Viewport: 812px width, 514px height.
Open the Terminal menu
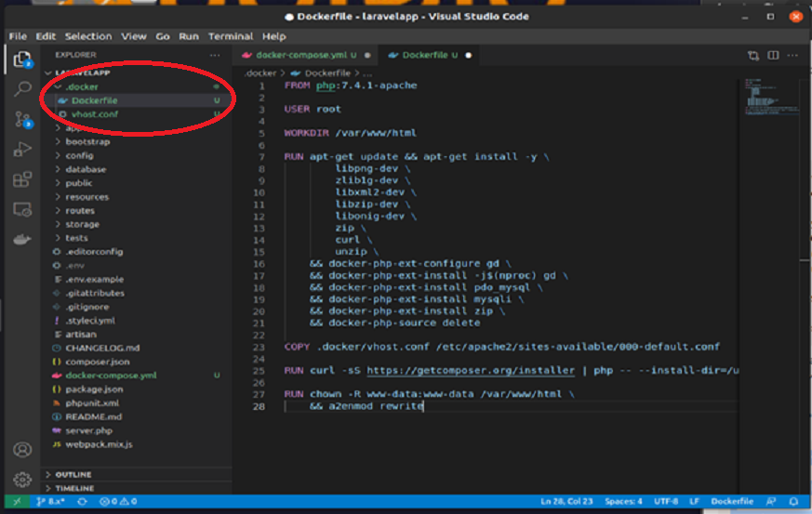click(231, 36)
